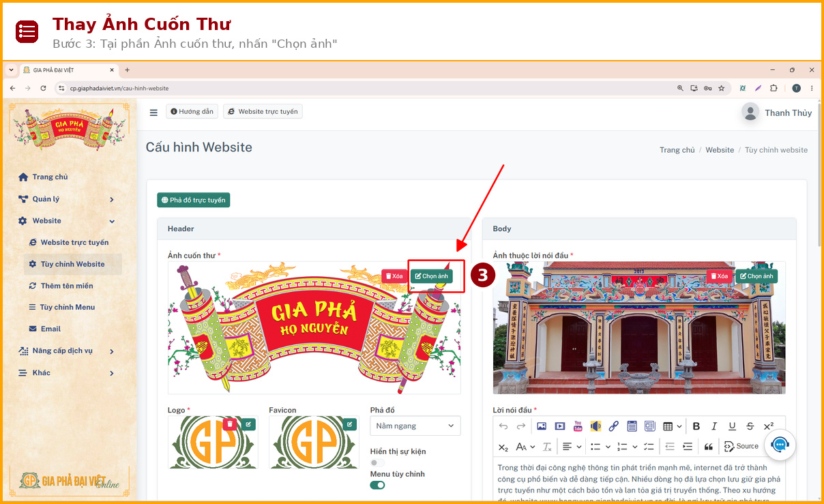824x504 pixels.
Task: Open Tùy chỉnh Menu sidebar item
Action: click(x=61, y=308)
